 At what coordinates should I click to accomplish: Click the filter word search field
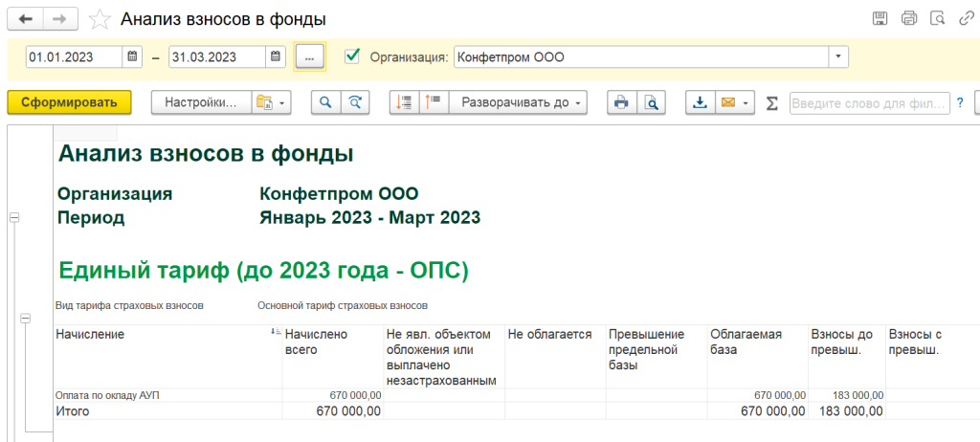868,102
